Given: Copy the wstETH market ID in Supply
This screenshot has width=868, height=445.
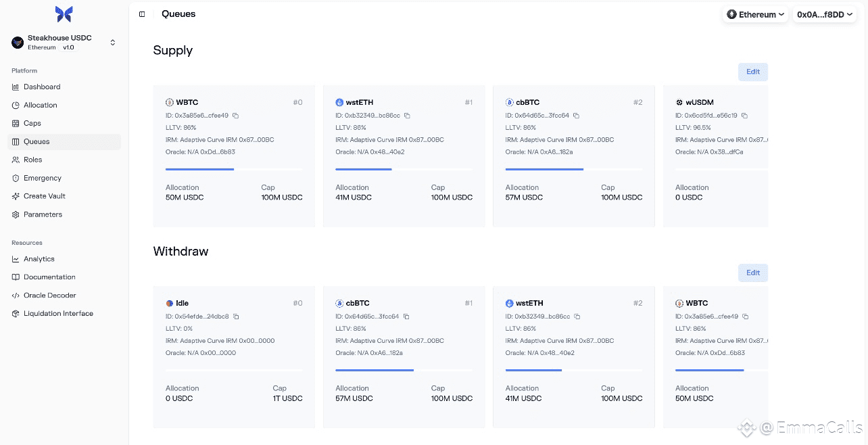Looking at the screenshot, I should 407,116.
